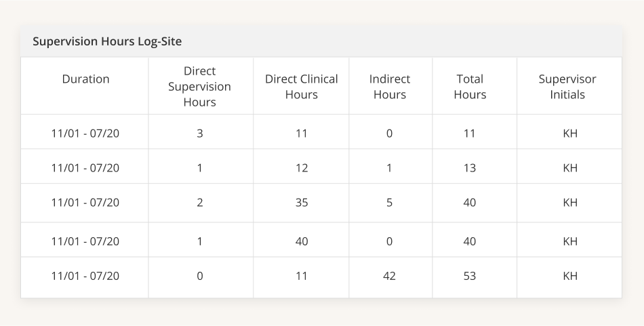Select the Duration column header

(x=85, y=79)
